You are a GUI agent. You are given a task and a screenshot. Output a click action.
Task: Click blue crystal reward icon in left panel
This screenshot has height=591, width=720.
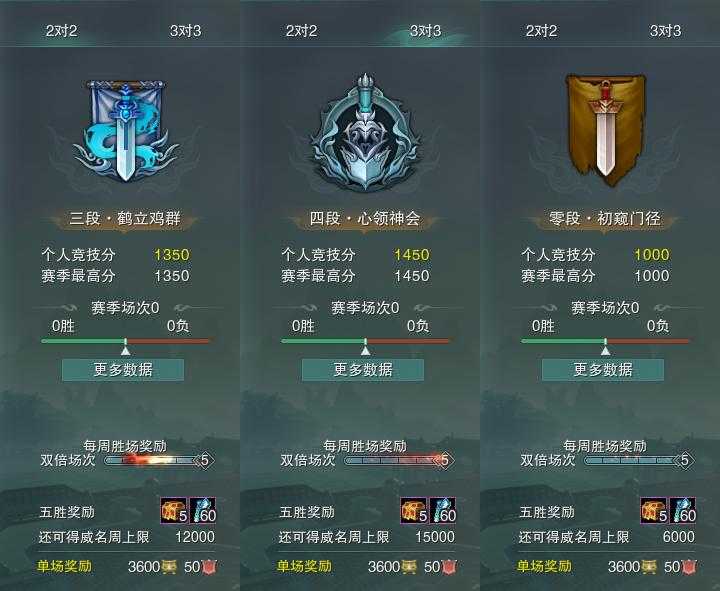click(x=202, y=510)
